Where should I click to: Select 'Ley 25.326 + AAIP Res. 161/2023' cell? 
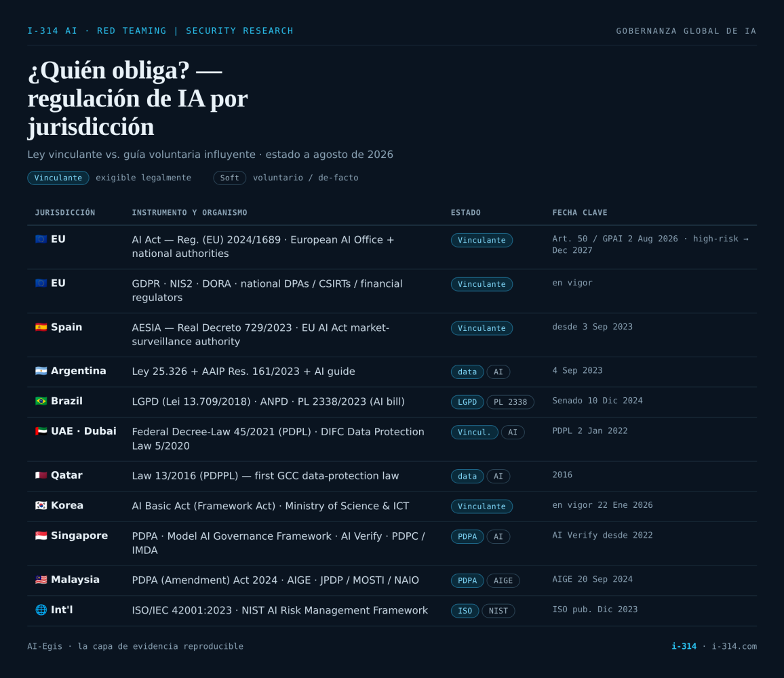pyautogui.click(x=243, y=372)
